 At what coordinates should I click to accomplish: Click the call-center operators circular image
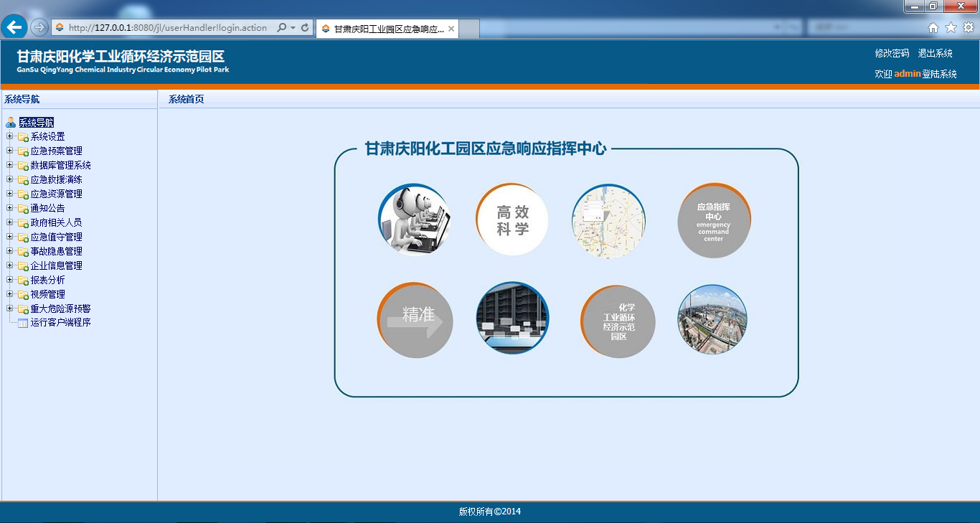click(x=415, y=220)
